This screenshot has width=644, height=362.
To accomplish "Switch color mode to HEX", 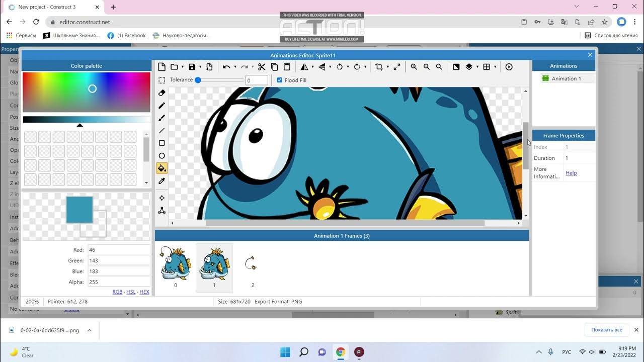I will [144, 292].
